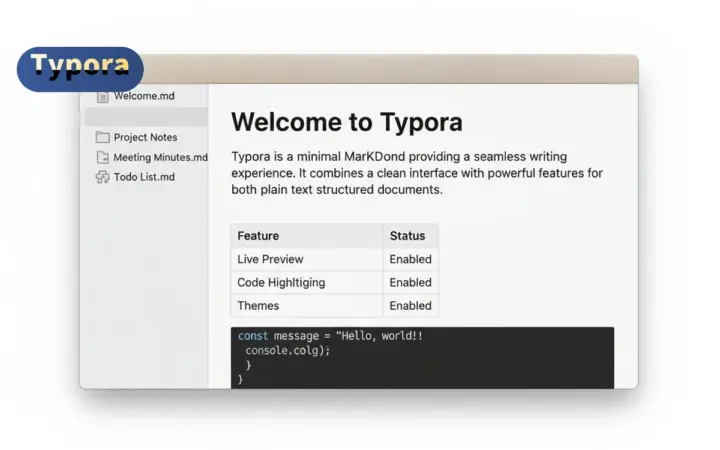Click Enabled in the Live Preview row
The height and width of the screenshot is (450, 720).
pos(410,259)
